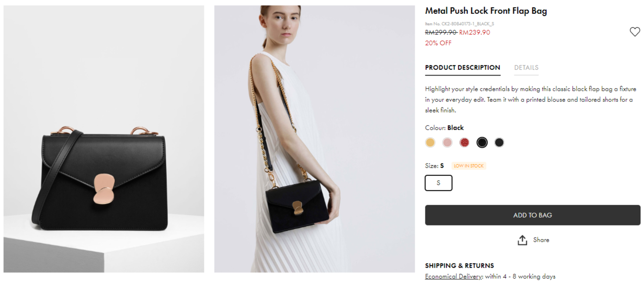Screen dimensions: 644x281
Task: Open the Economical Delivery link
Action: point(454,276)
